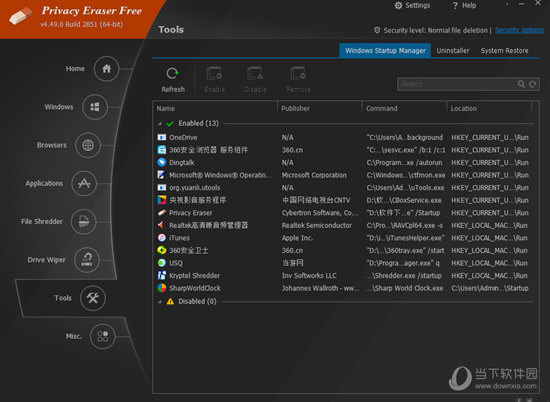
Task: Click the Drive Wiper sidebar label
Action: pos(46,260)
